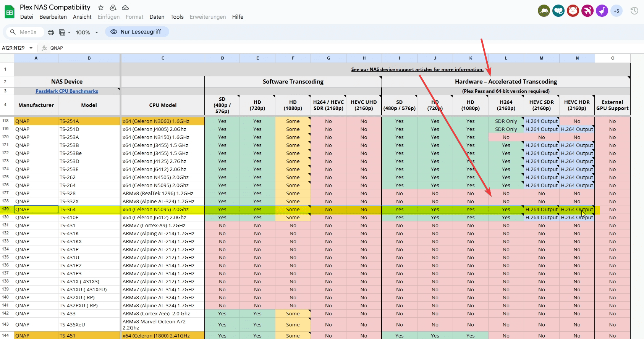
Task: Open the Google Sheets home icon
Action: click(x=10, y=12)
